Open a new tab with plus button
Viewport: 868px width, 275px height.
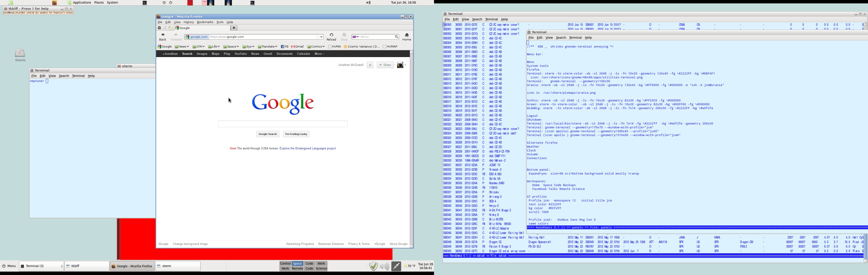pyautogui.click(x=234, y=28)
